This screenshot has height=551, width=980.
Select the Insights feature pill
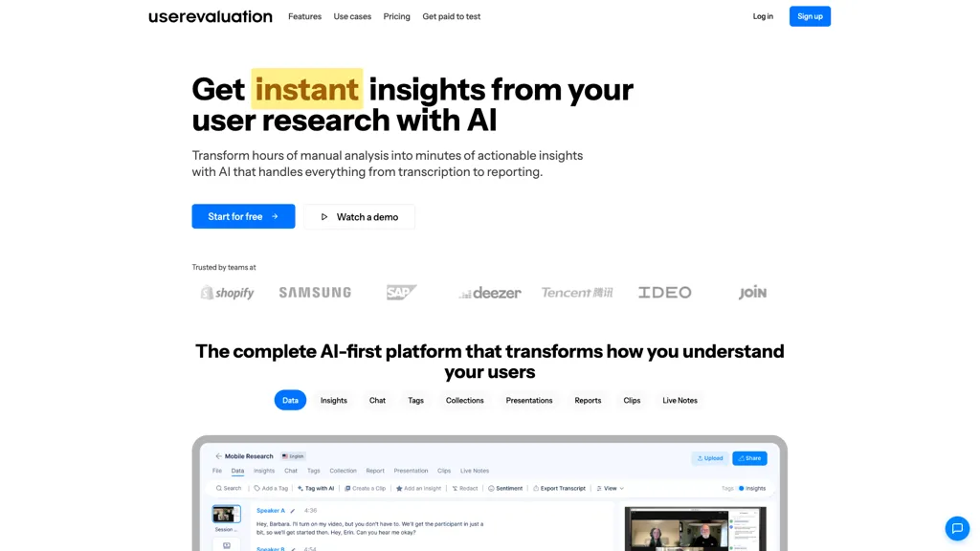click(334, 401)
